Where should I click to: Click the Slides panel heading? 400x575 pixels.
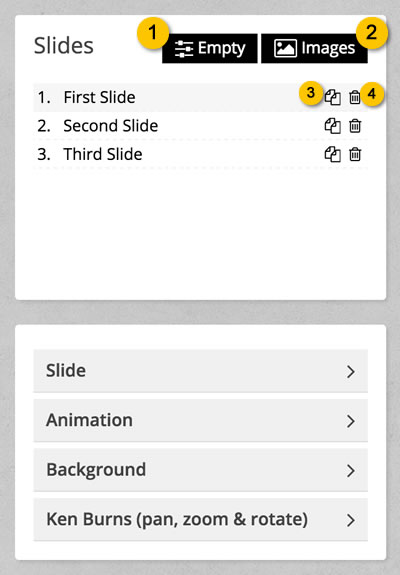tap(64, 45)
